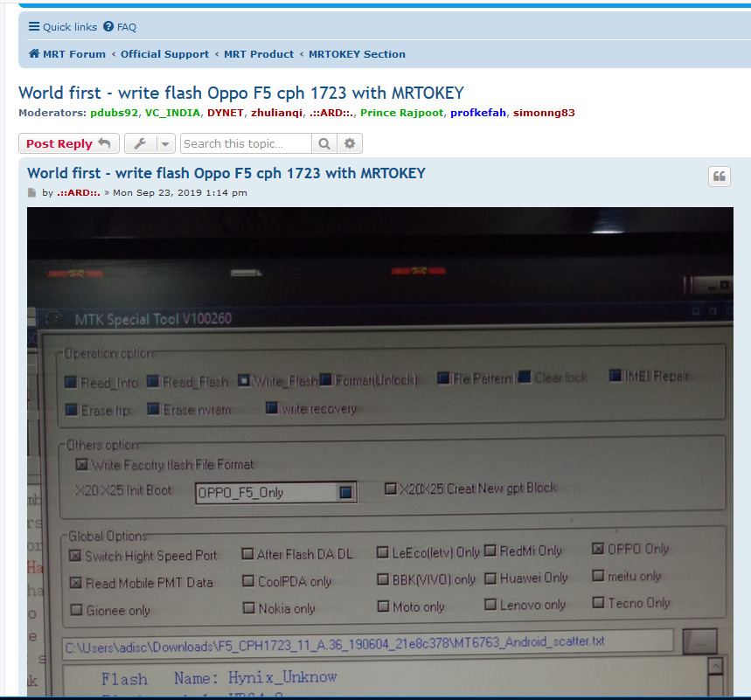Click the browse button next to scatter path
Viewport: 751px width, 700px height.
tap(699, 641)
